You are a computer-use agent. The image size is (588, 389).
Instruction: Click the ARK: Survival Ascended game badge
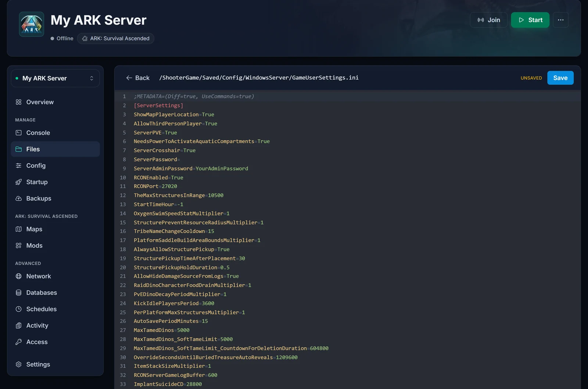click(x=115, y=38)
